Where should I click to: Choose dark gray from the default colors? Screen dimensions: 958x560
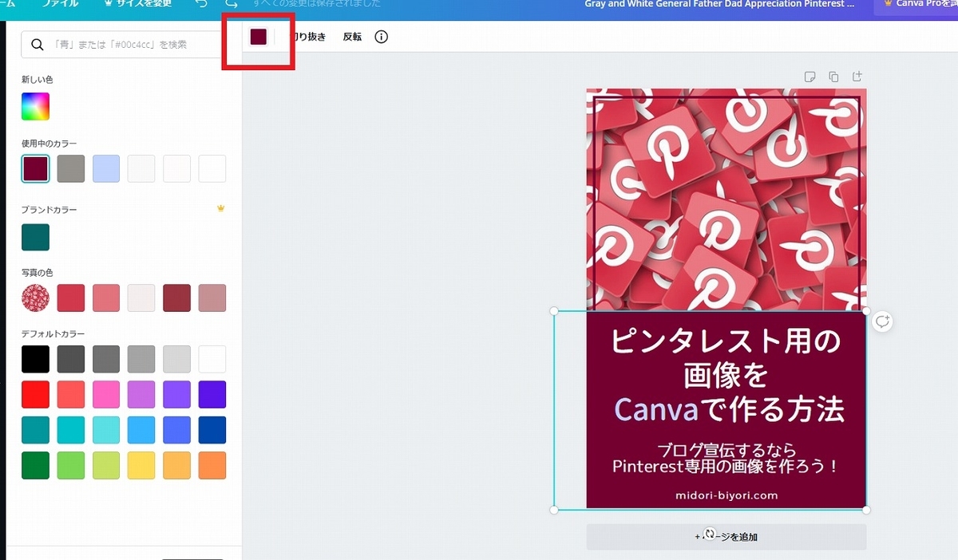tap(71, 359)
